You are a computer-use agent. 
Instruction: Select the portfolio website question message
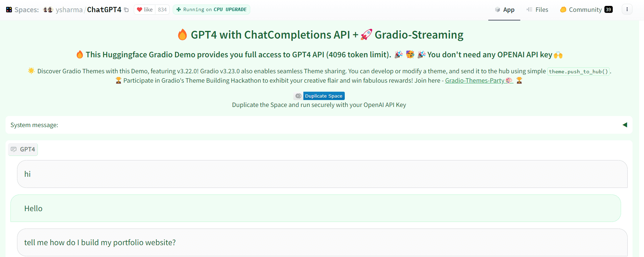[322, 242]
